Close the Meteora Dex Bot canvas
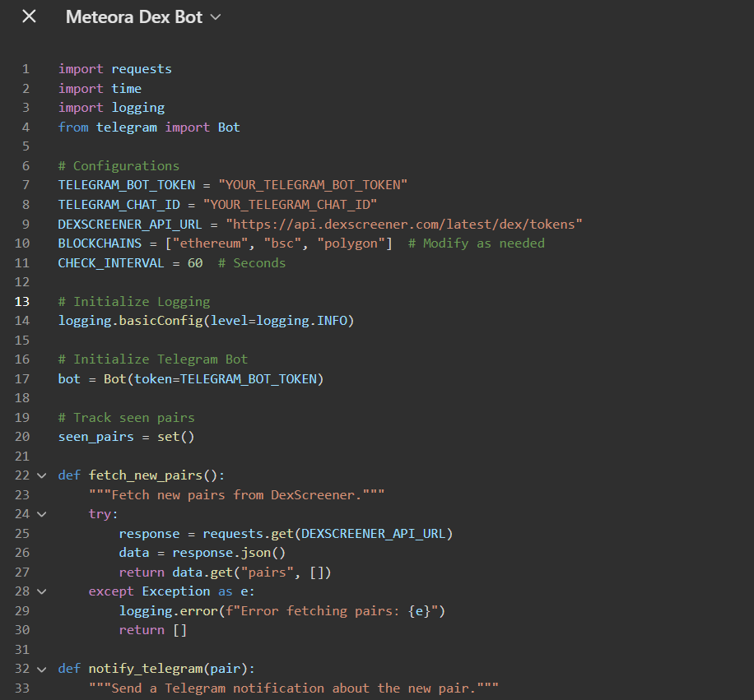Viewport: 754px width, 700px height. 30,16
